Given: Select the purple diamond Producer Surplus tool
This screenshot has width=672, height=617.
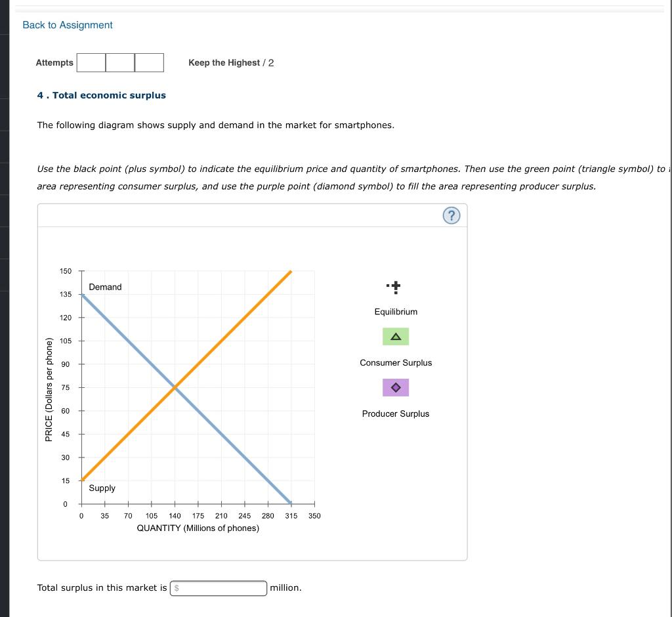Looking at the screenshot, I should click(395, 387).
